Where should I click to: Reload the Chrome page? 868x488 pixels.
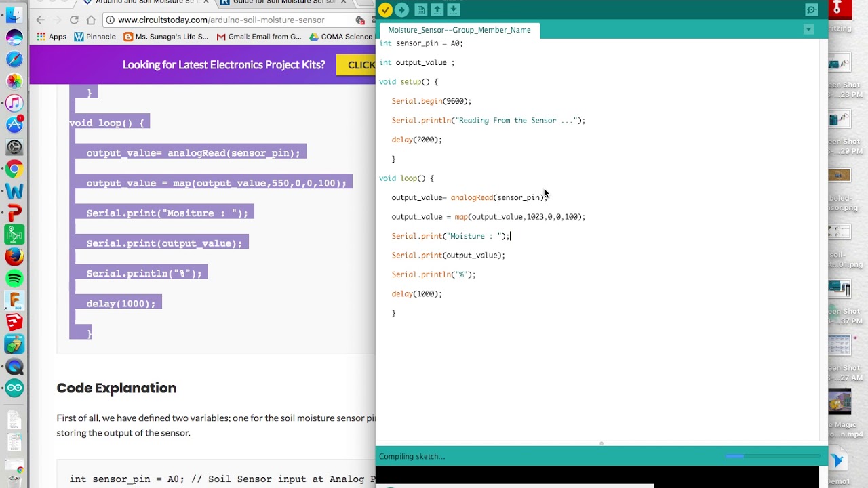74,20
